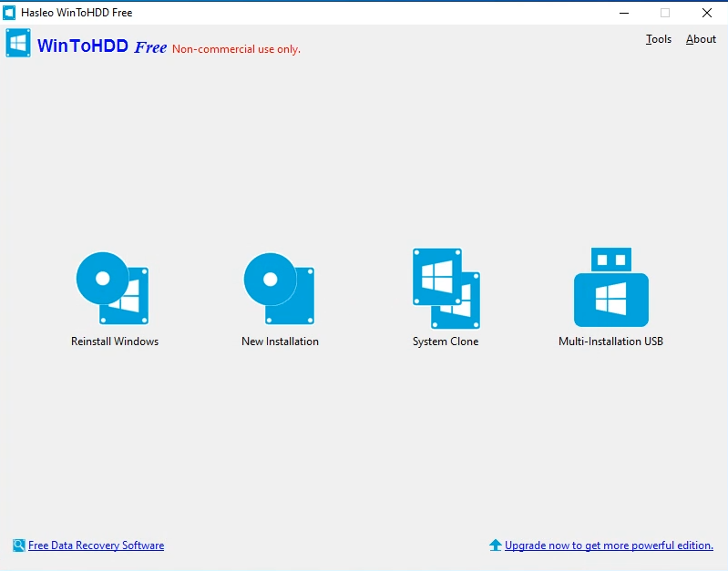The width and height of the screenshot is (728, 571).
Task: Open the Tools menu
Action: pos(659,39)
